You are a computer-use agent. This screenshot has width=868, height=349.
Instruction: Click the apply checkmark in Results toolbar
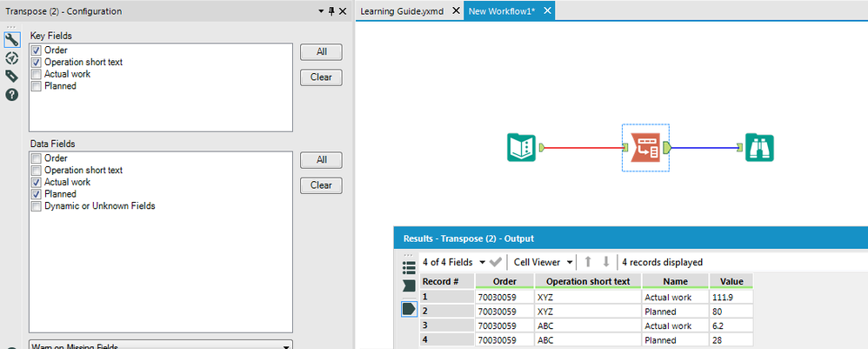click(496, 262)
